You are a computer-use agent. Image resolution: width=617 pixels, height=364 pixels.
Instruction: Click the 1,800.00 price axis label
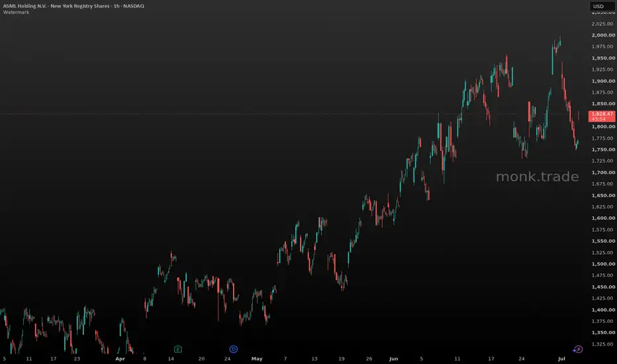point(603,126)
